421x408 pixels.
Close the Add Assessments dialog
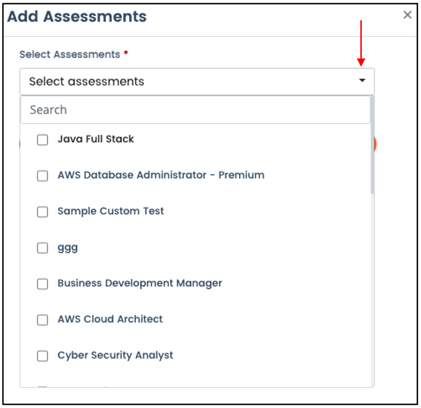pyautogui.click(x=407, y=15)
